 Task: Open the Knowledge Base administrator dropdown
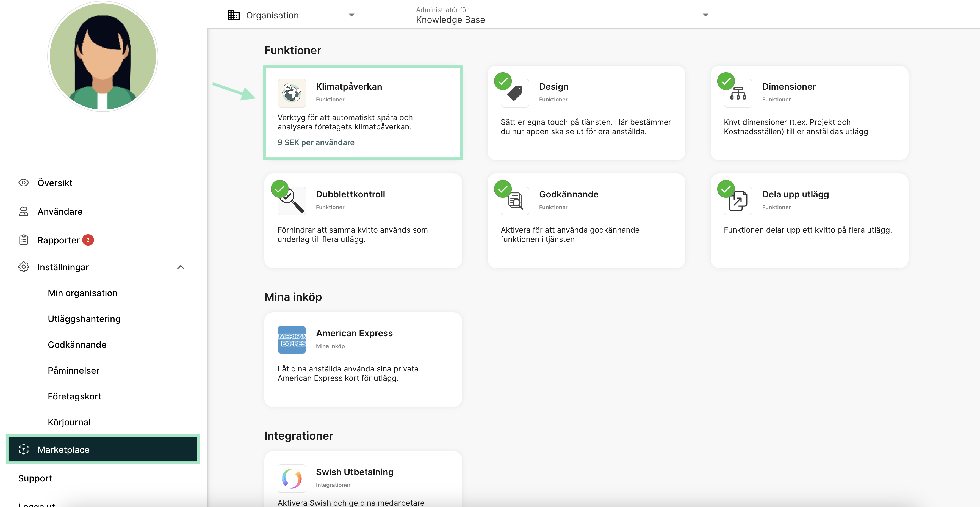pyautogui.click(x=705, y=15)
